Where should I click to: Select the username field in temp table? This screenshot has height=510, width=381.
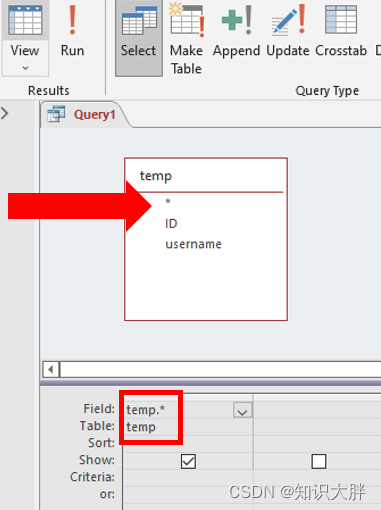193,244
